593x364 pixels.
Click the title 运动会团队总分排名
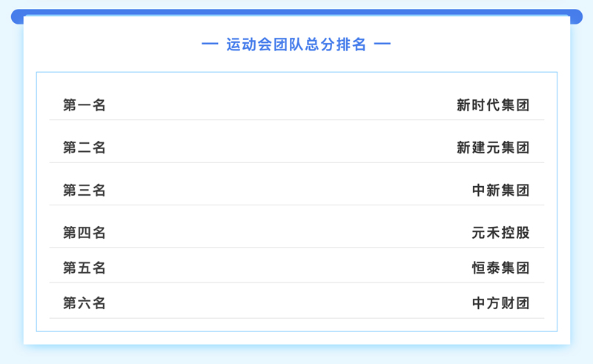pos(296,44)
